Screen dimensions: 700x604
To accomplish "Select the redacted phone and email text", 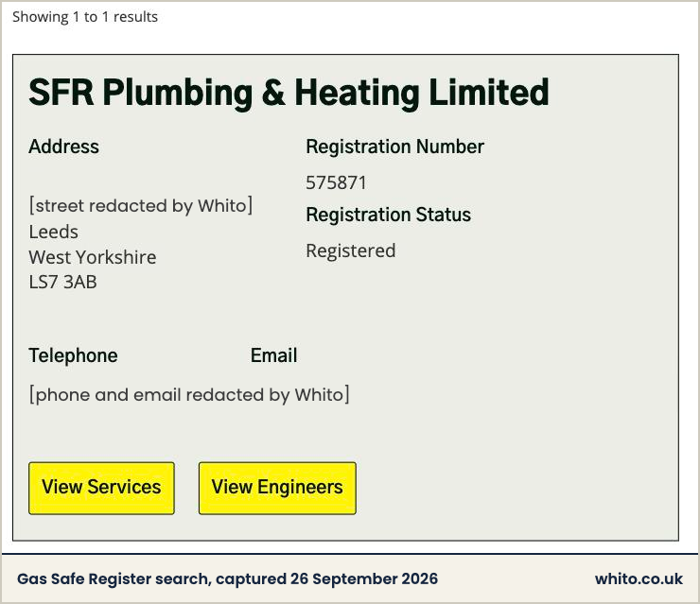I will pos(189,395).
